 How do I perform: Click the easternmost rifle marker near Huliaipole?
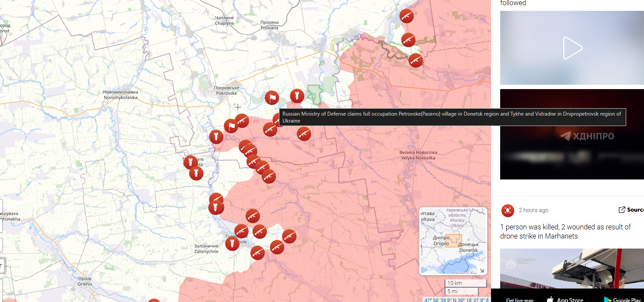pos(289,236)
